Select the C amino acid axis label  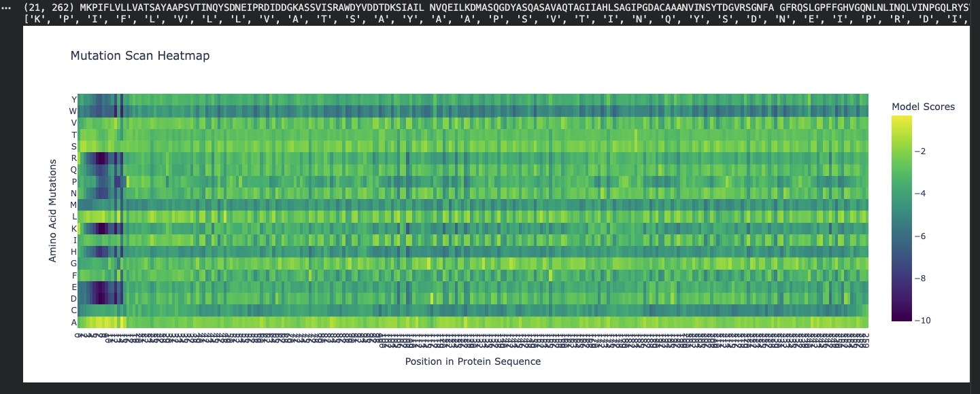point(74,310)
